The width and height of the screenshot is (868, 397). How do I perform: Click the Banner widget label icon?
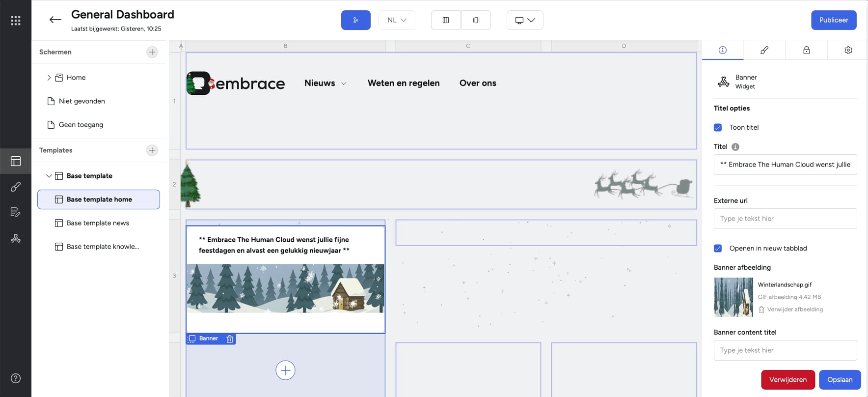(x=192, y=339)
